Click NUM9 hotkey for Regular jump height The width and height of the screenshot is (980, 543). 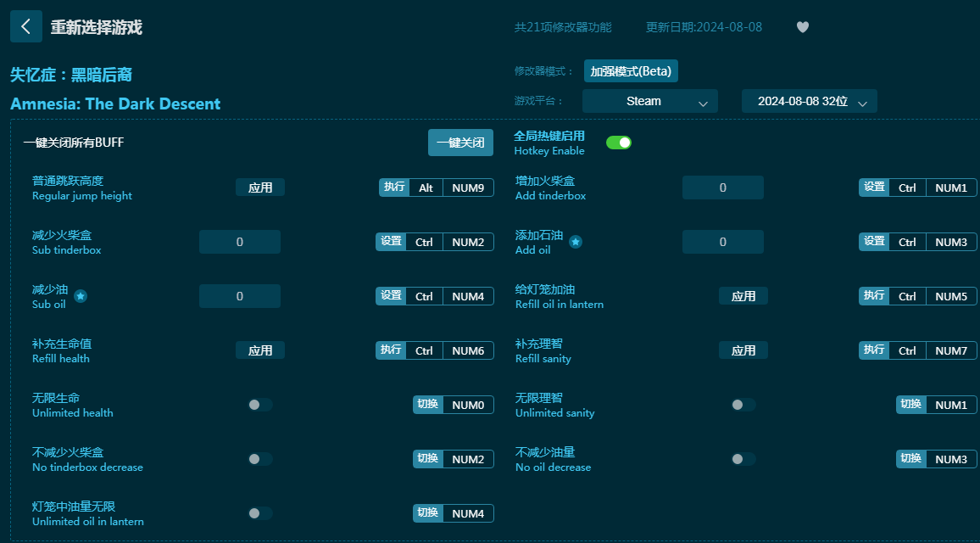point(468,188)
